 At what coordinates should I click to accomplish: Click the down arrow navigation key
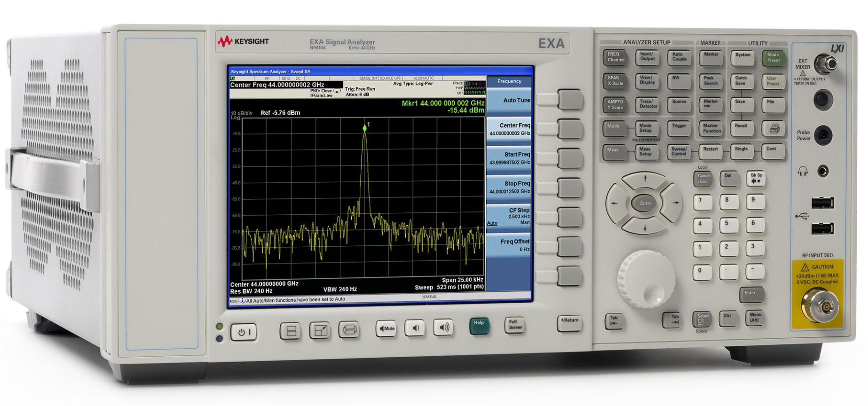[x=645, y=227]
